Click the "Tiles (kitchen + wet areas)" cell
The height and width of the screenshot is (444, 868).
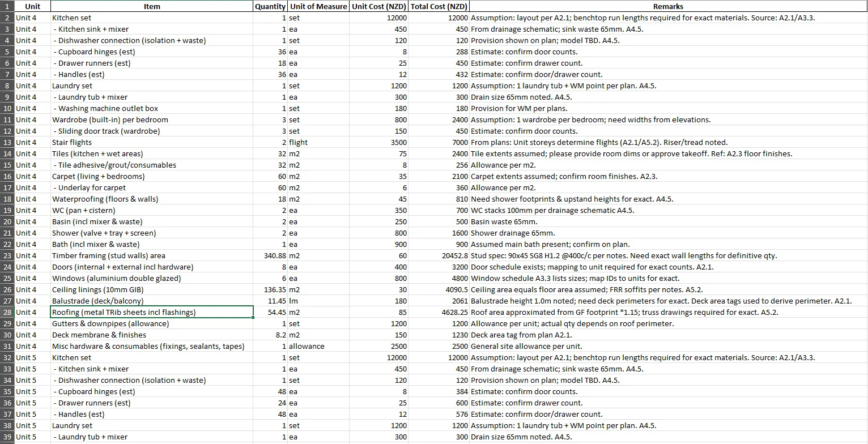(x=152, y=153)
